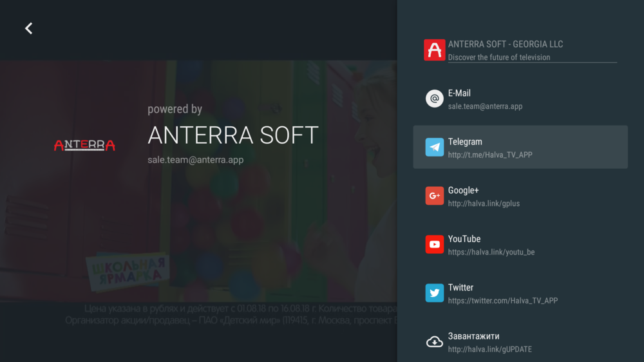Select the highlighted Telegram entry label

click(465, 142)
